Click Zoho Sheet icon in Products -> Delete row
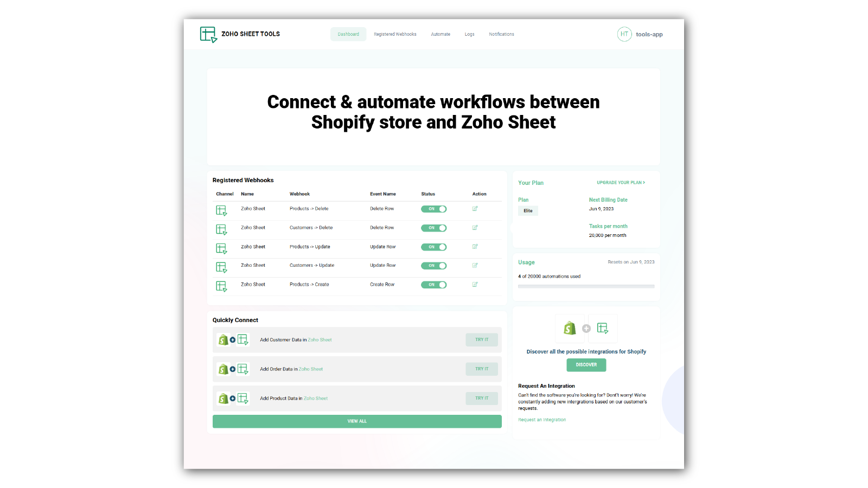 point(221,210)
